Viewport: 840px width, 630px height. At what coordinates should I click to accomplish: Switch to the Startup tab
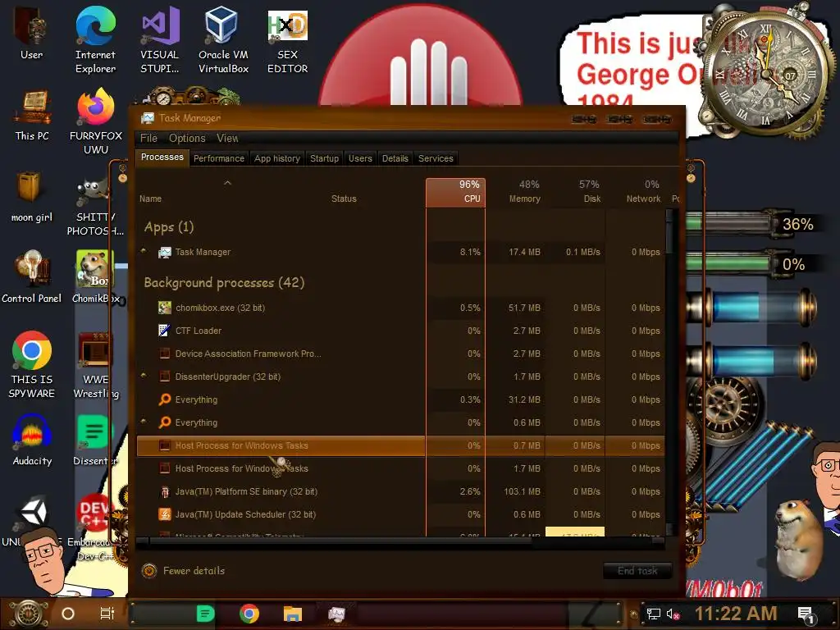pos(324,158)
